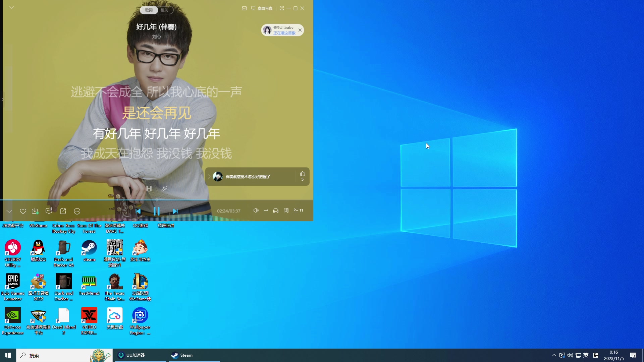Open the playlist queue showing 11
644x362 pixels.
298,210
